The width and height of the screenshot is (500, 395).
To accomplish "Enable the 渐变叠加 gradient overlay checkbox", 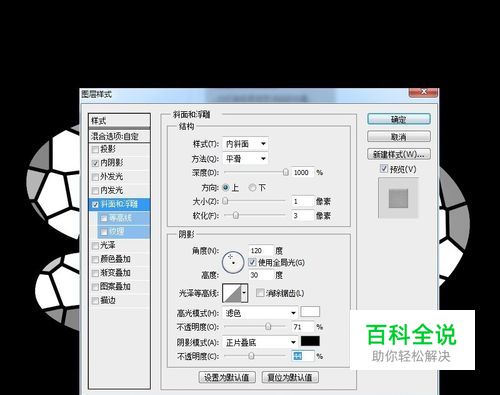I will point(95,273).
